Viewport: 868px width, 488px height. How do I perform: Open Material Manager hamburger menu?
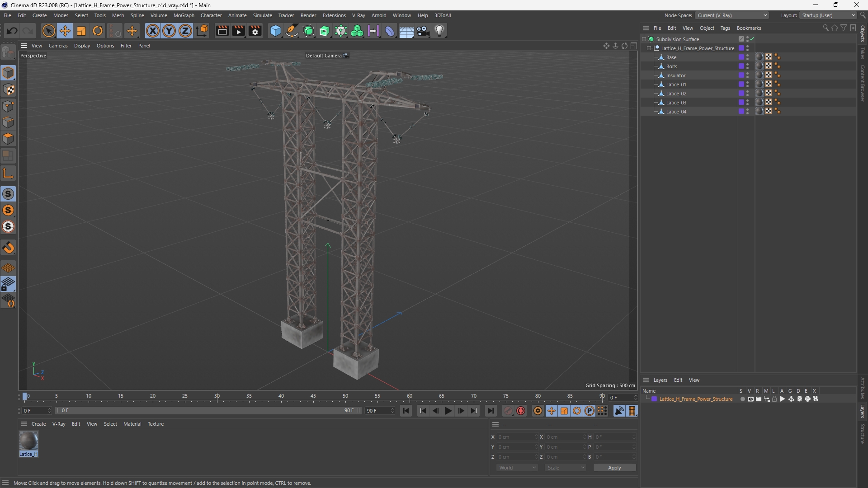click(24, 424)
